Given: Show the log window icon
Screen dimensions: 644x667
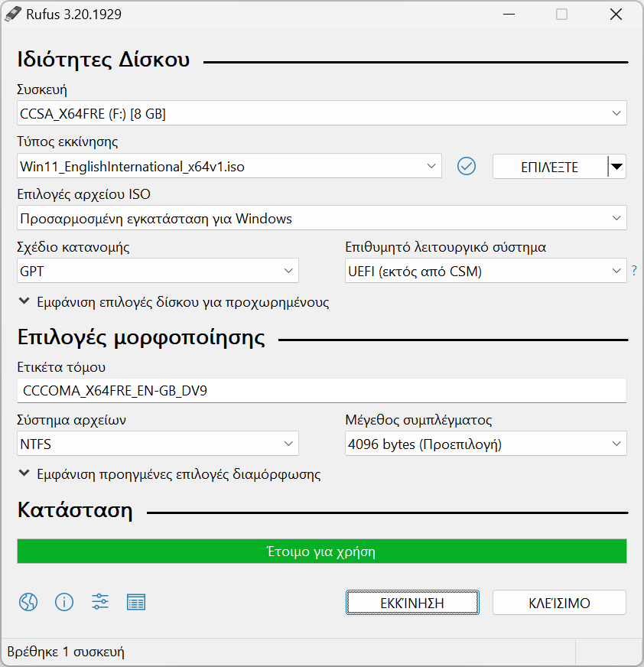Looking at the screenshot, I should (136, 602).
